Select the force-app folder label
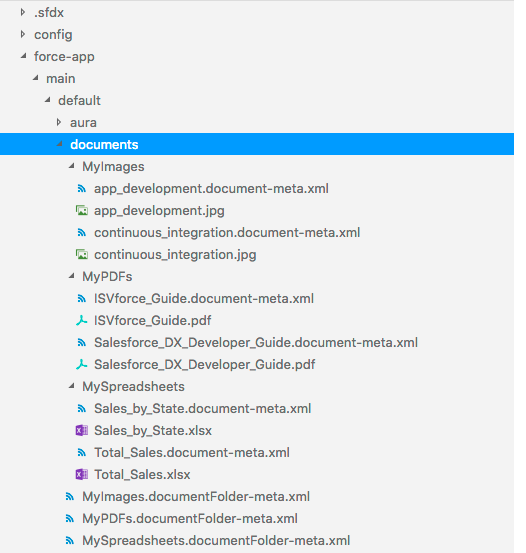 pyautogui.click(x=64, y=57)
